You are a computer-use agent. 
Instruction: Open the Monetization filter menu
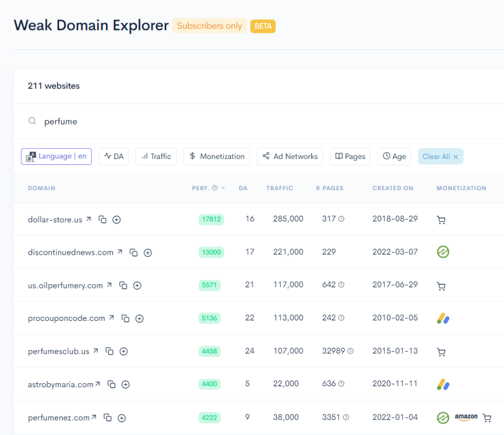click(x=217, y=156)
